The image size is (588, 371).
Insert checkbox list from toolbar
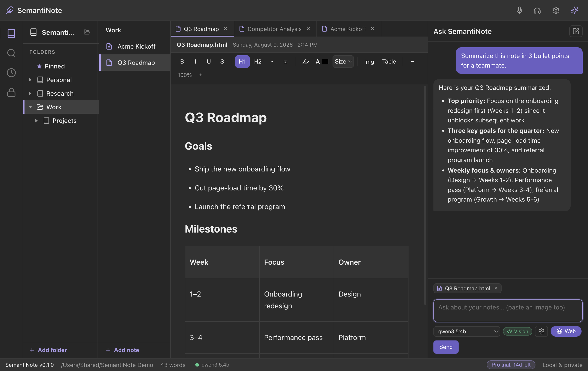click(x=285, y=62)
